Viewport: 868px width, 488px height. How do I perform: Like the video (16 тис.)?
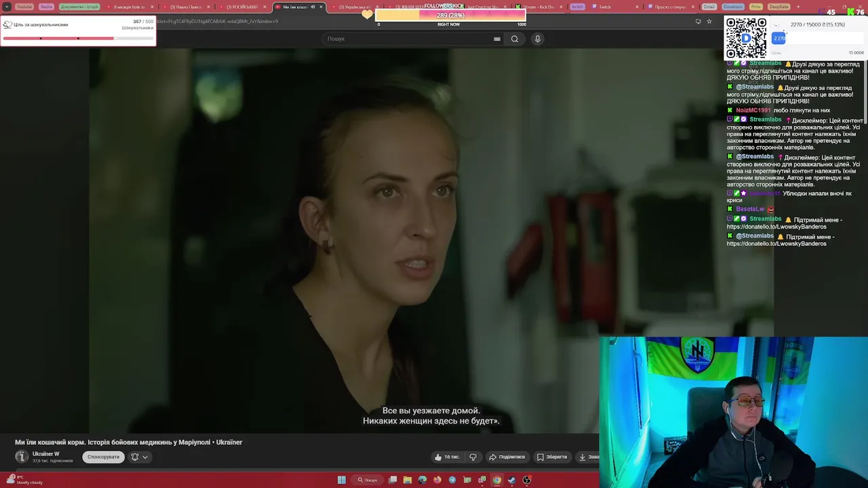[x=448, y=457]
